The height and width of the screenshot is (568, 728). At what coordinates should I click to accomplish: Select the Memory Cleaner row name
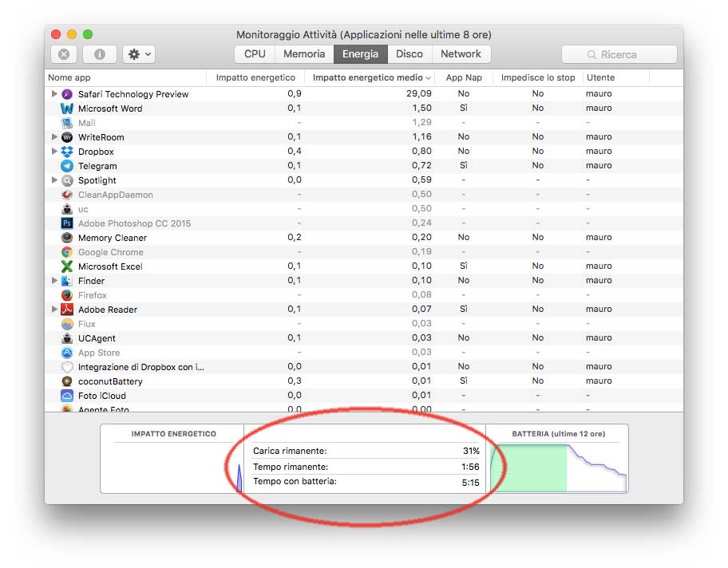pos(113,238)
